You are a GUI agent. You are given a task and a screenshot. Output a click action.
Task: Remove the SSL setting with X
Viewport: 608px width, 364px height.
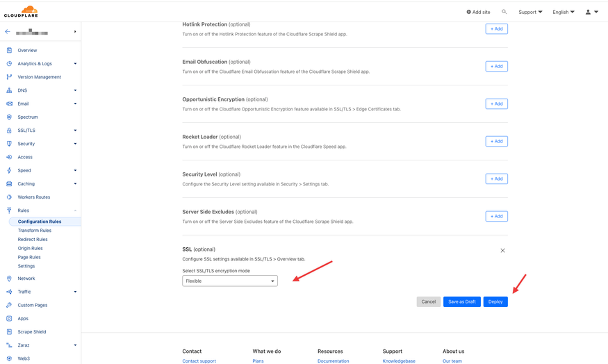tap(502, 251)
